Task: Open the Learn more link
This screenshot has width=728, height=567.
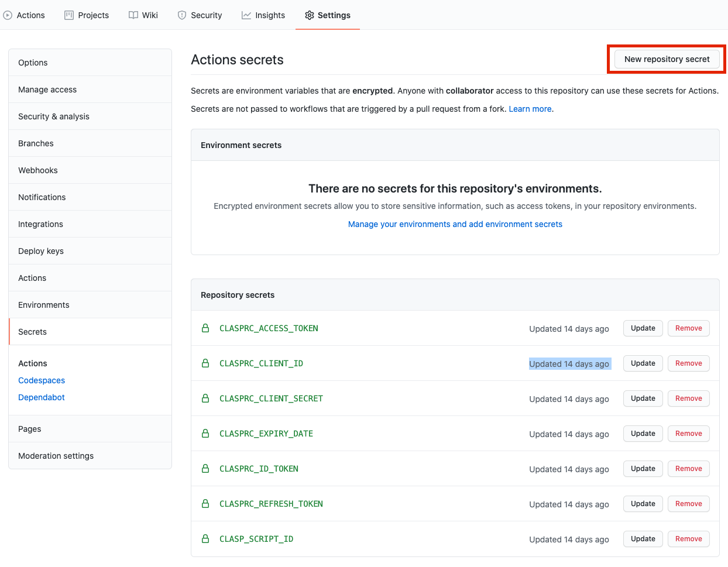Action: click(529, 108)
